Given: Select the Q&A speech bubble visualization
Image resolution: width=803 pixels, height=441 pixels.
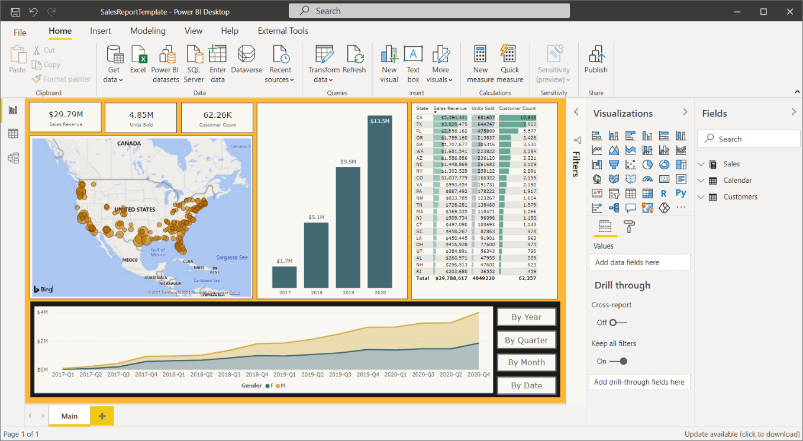Looking at the screenshot, I should [x=630, y=207].
